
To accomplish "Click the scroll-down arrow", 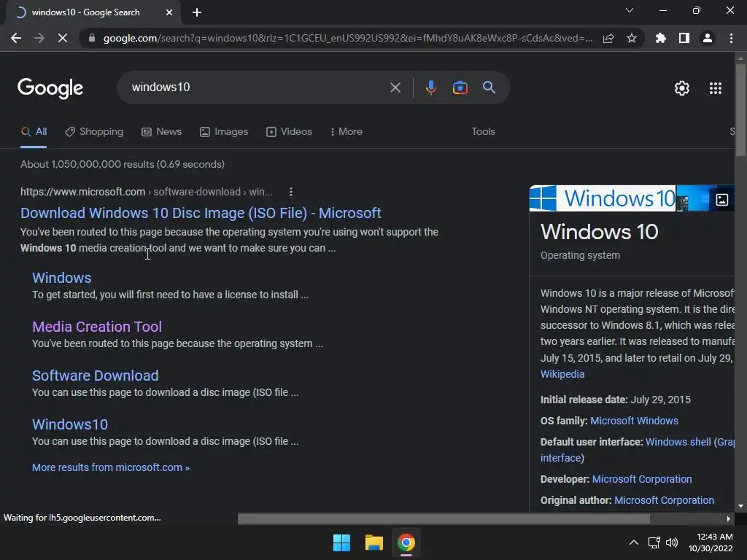I will (x=740, y=506).
